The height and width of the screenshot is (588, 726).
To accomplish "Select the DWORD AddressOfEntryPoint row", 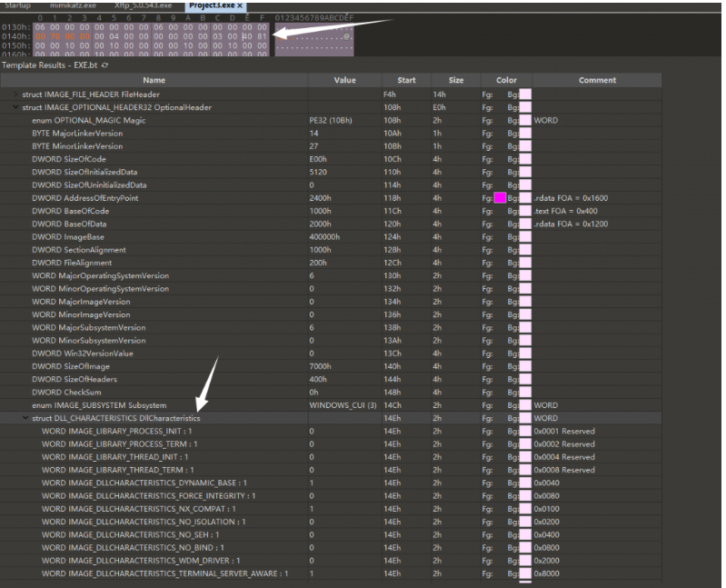I will tap(331, 198).
